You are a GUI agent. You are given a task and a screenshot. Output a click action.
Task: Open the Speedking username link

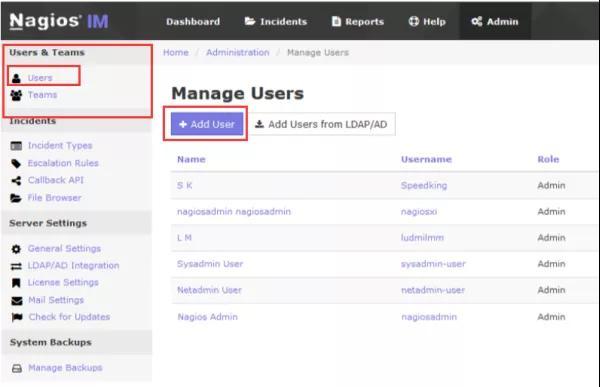tap(424, 186)
